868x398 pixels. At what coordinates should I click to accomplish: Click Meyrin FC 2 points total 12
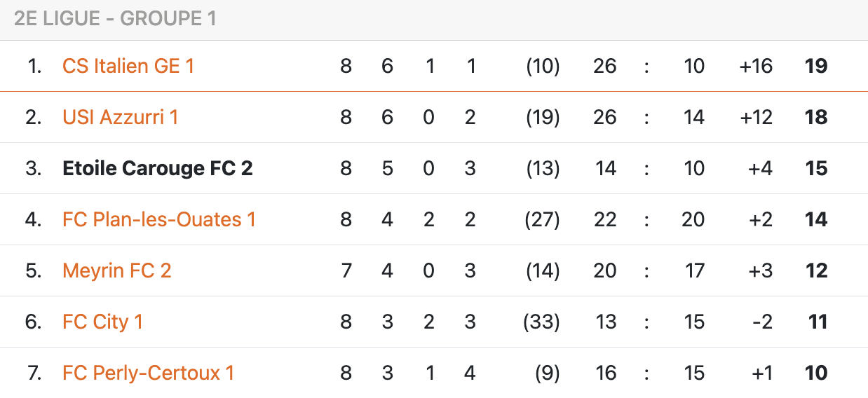(816, 270)
